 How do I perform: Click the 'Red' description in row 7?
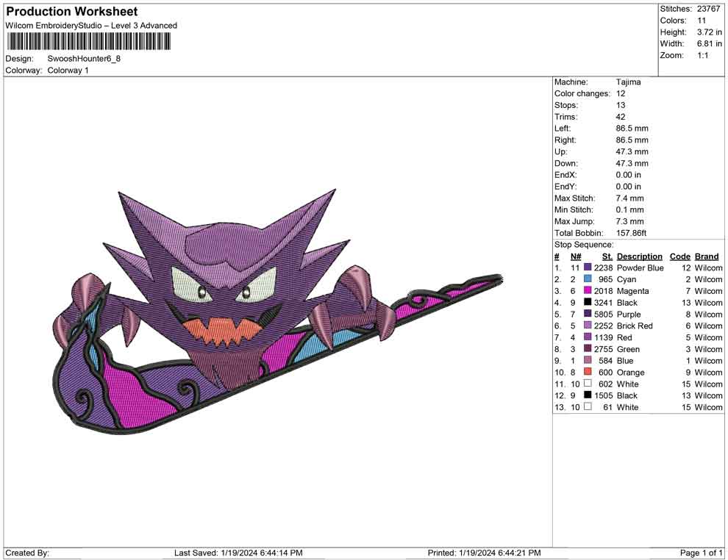pyautogui.click(x=624, y=337)
